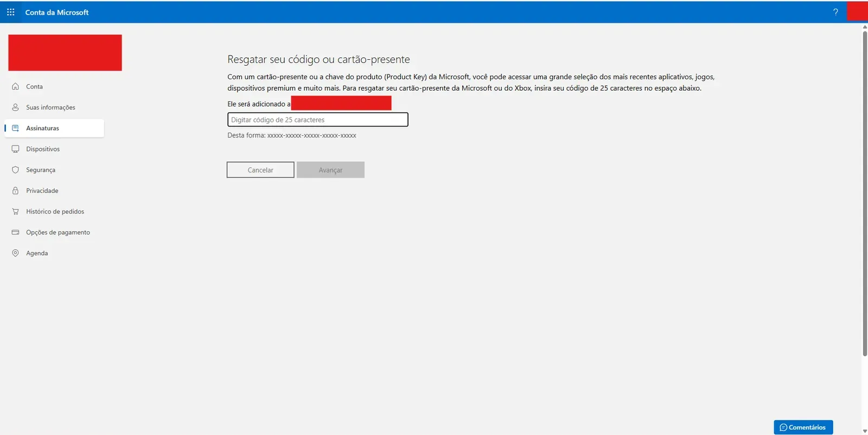Image resolution: width=868 pixels, height=435 pixels.
Task: Navigate to Segurança
Action: [54, 169]
